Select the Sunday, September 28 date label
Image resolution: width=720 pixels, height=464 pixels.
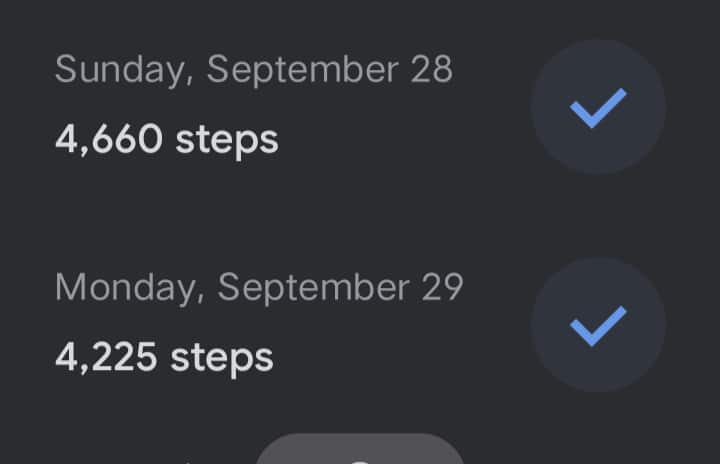(253, 69)
